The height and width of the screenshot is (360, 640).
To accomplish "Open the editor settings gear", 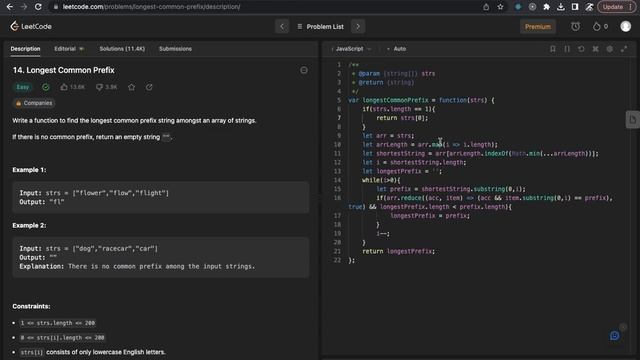I will (610, 49).
